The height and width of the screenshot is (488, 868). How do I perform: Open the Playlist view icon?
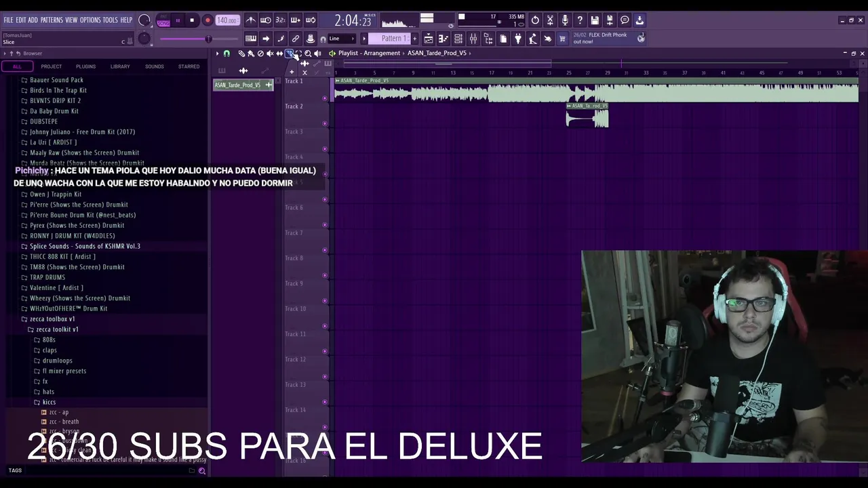point(429,39)
